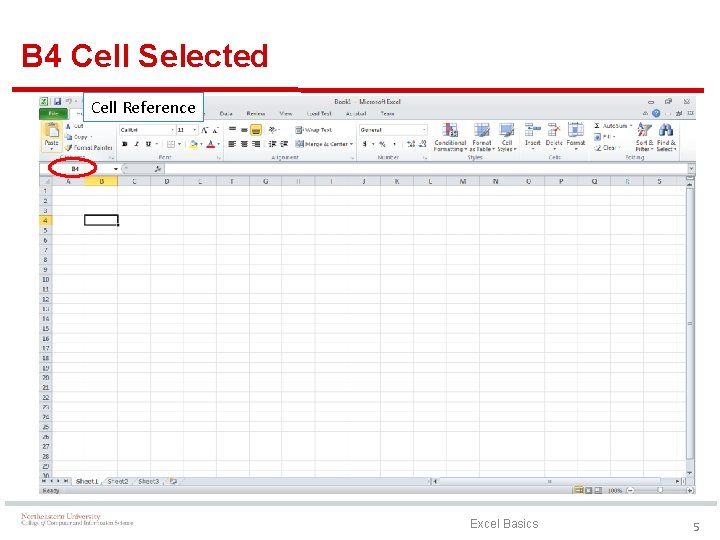Image resolution: width=720 pixels, height=540 pixels.
Task: Open Format as Table gallery
Action: point(482,137)
